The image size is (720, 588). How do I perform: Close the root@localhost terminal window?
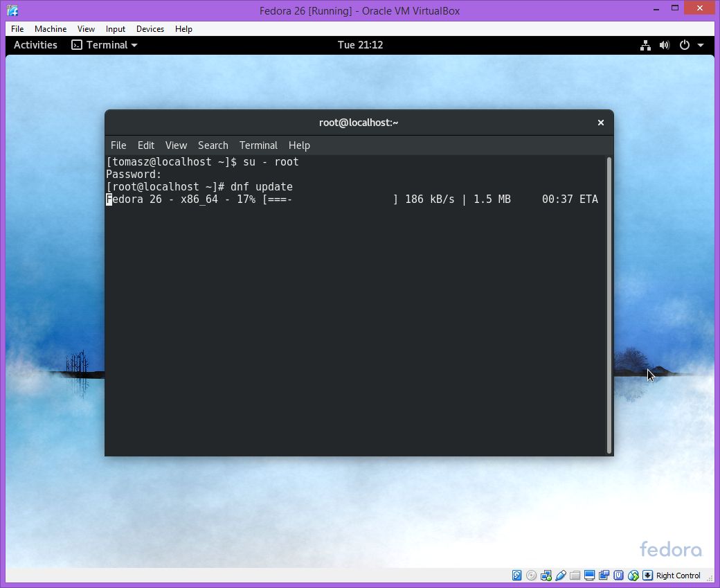601,123
